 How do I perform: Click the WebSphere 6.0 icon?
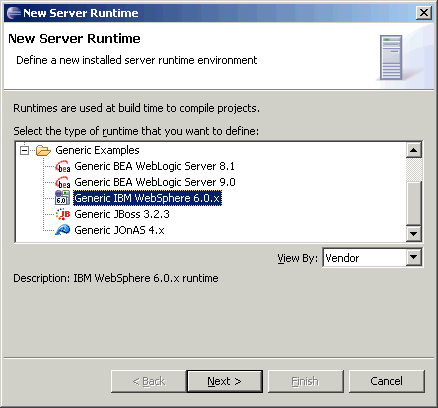pos(62,198)
